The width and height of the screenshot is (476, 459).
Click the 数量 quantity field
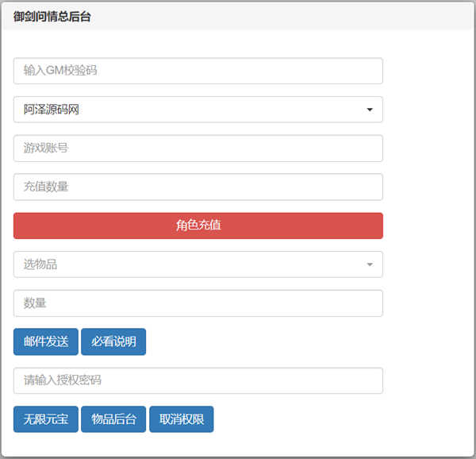pos(198,303)
